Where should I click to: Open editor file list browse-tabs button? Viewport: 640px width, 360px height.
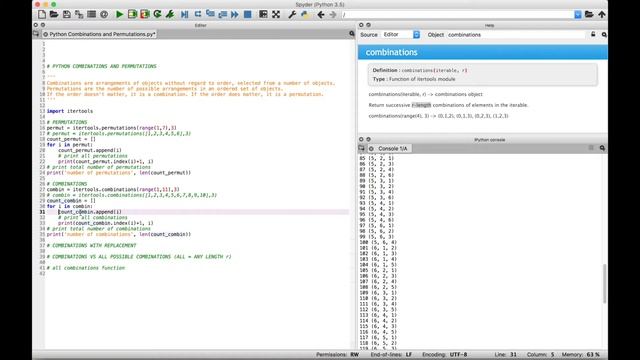pyautogui.click(x=36, y=34)
